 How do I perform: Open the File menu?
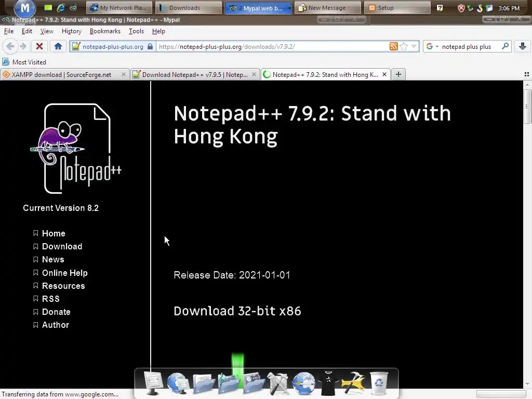[9, 31]
